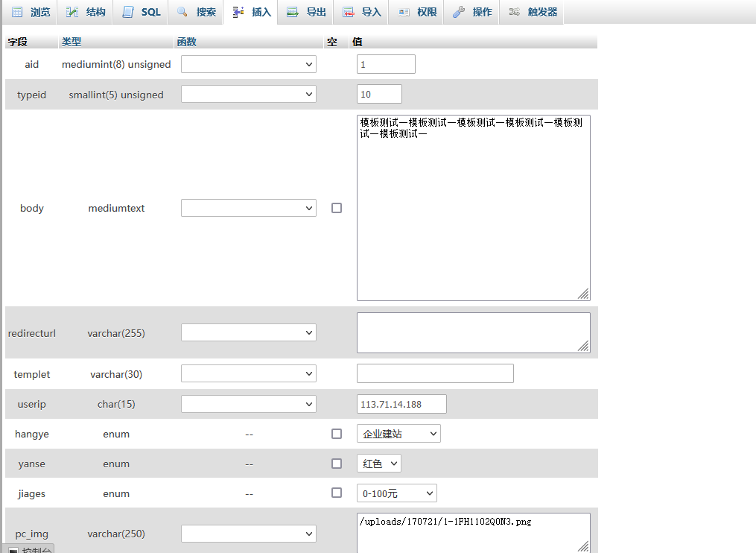756x553 pixels.
Task: Click the 搜索 magnifier icon
Action: pyautogui.click(x=182, y=12)
